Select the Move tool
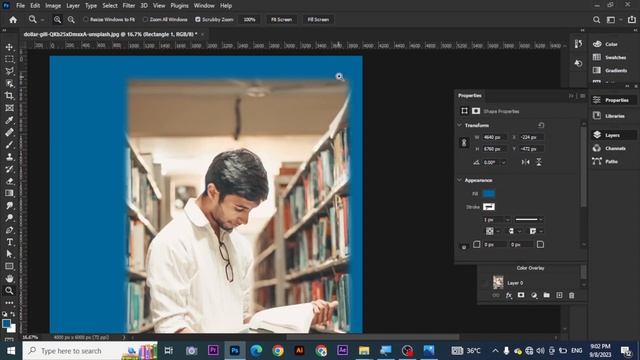Image resolution: width=640 pixels, height=360 pixels. 9,47
